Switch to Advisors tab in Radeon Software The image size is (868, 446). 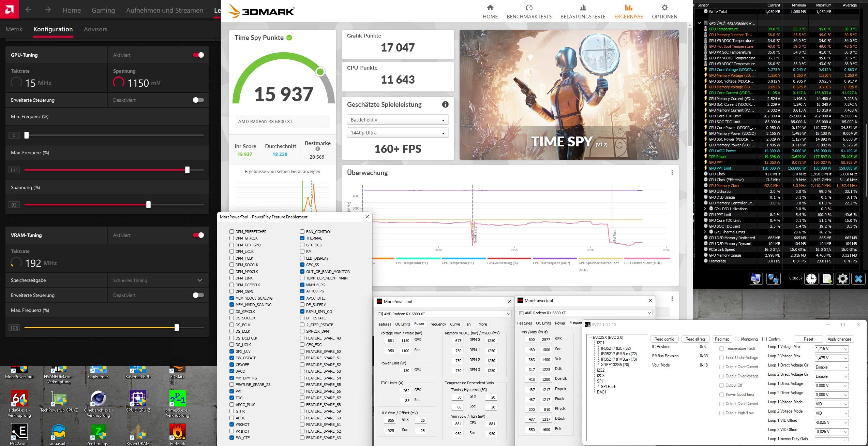coord(95,29)
